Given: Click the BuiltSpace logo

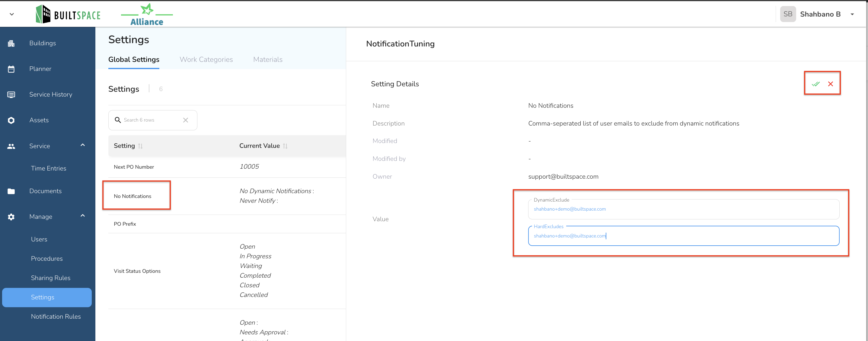Looking at the screenshot, I should pyautogui.click(x=68, y=14).
